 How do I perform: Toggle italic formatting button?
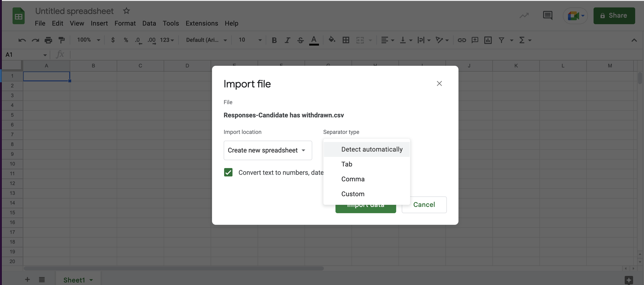[287, 40]
